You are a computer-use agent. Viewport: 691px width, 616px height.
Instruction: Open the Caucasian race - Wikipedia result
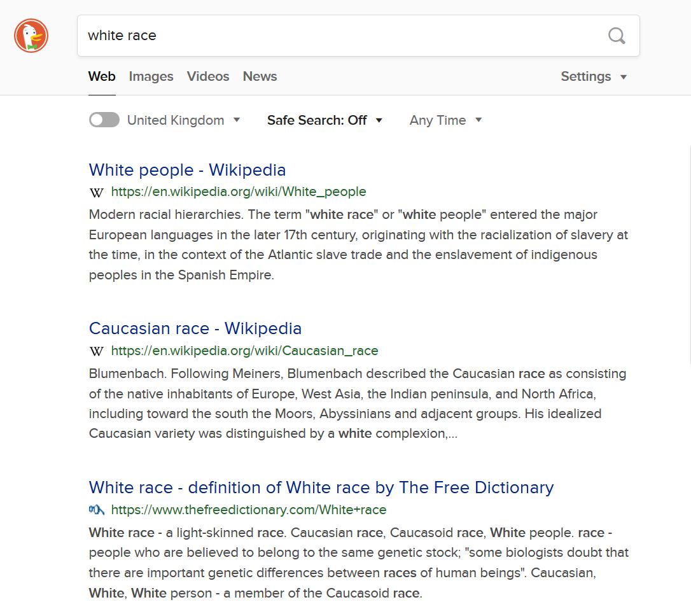click(x=195, y=328)
